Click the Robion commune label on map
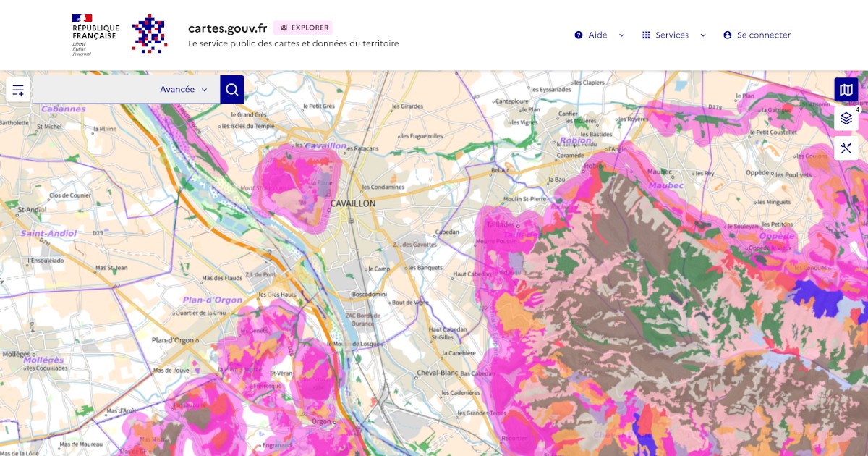Viewport: 868px width, 456px height. [576, 140]
